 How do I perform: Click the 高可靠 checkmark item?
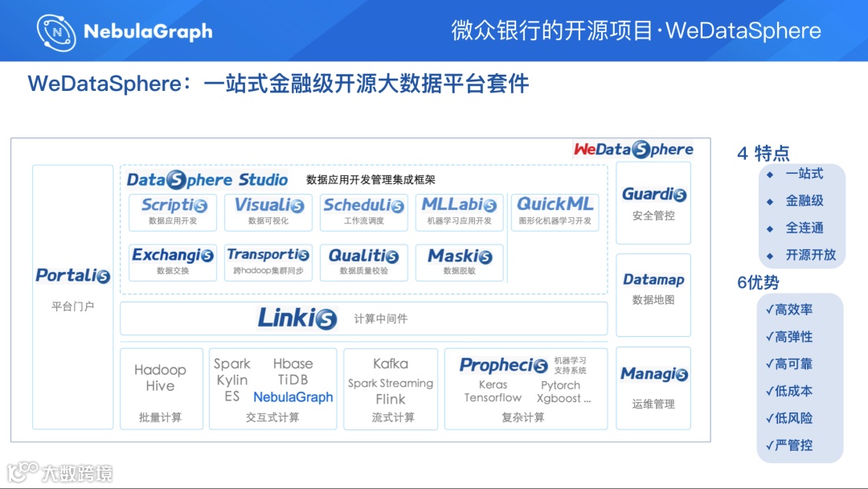(789, 364)
